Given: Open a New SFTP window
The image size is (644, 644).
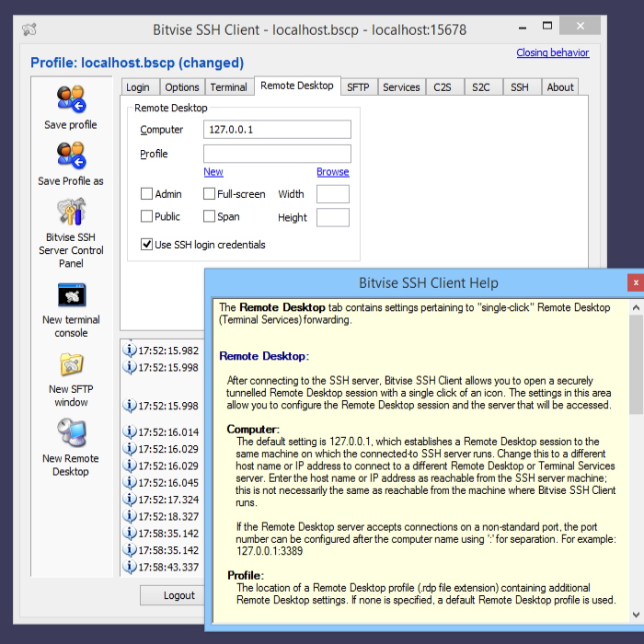Looking at the screenshot, I should (72, 364).
